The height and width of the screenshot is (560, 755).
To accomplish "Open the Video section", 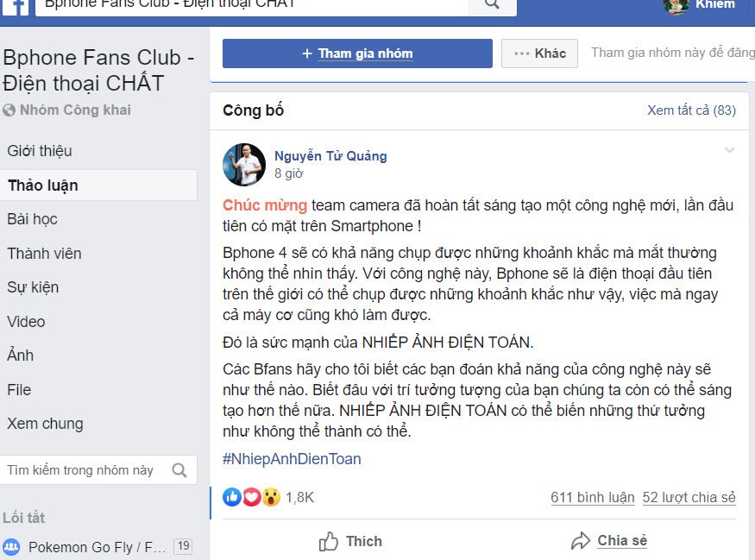I will point(26,322).
